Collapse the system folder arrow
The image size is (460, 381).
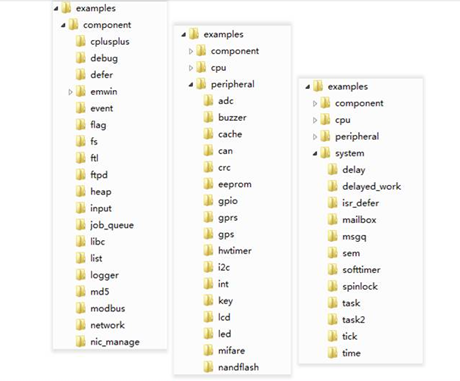(315, 154)
